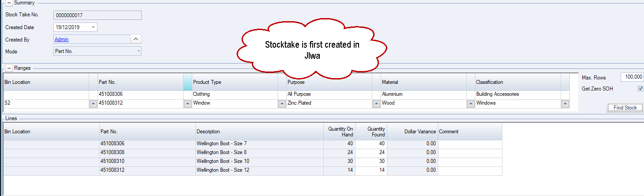Click the Purpose Zinc Plated lookup arrow
The height and width of the screenshot is (196, 644).
[376, 104]
